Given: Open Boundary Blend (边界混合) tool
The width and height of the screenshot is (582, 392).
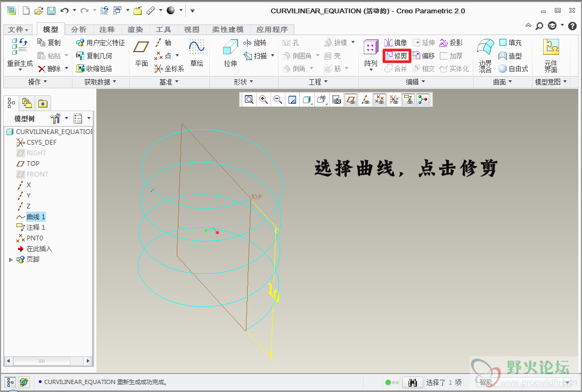Looking at the screenshot, I should click(485, 56).
